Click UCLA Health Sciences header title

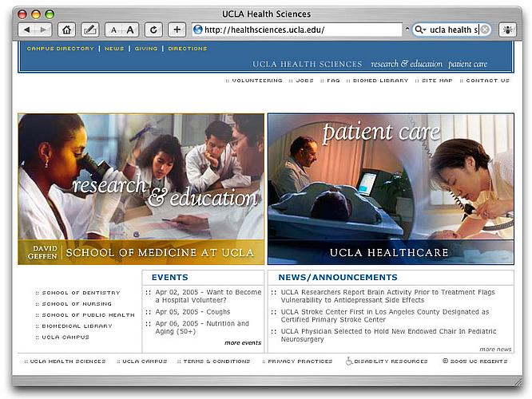[x=307, y=64]
